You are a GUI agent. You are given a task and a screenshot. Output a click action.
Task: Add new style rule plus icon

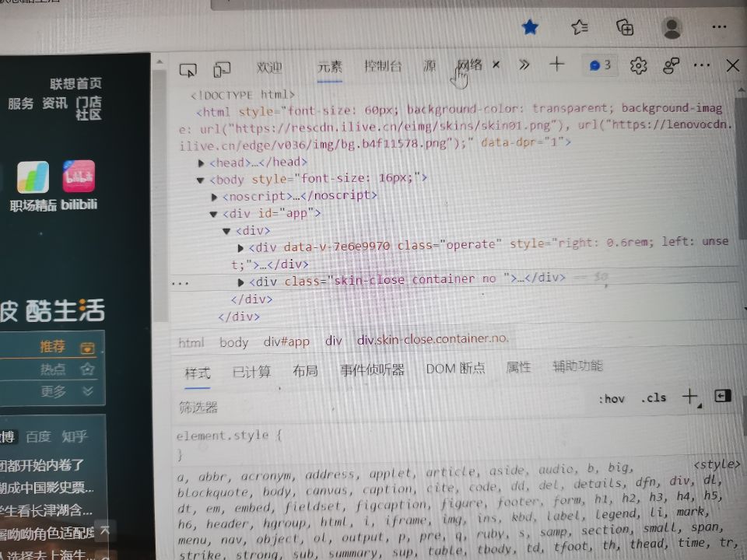point(690,396)
